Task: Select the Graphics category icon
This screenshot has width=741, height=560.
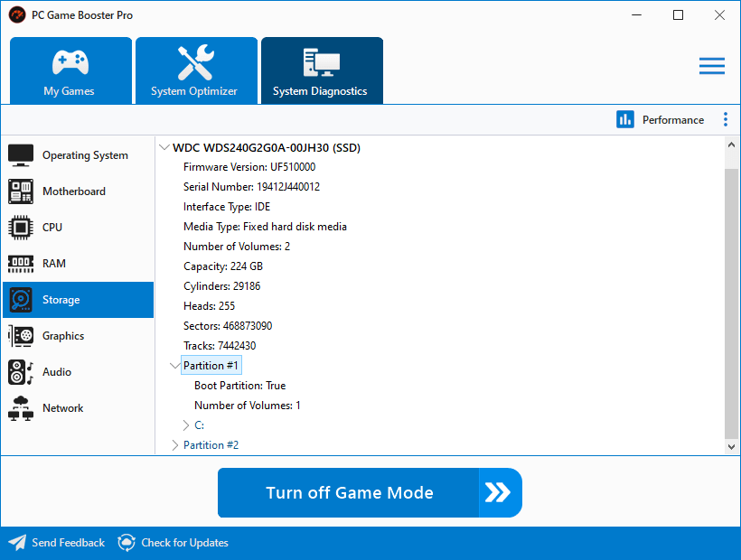Action: pyautogui.click(x=22, y=335)
